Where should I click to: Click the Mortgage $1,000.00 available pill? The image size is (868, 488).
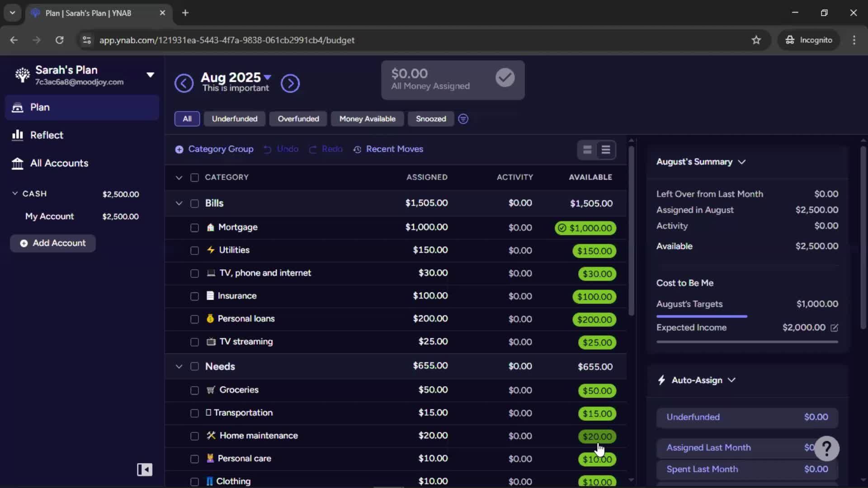pos(585,228)
